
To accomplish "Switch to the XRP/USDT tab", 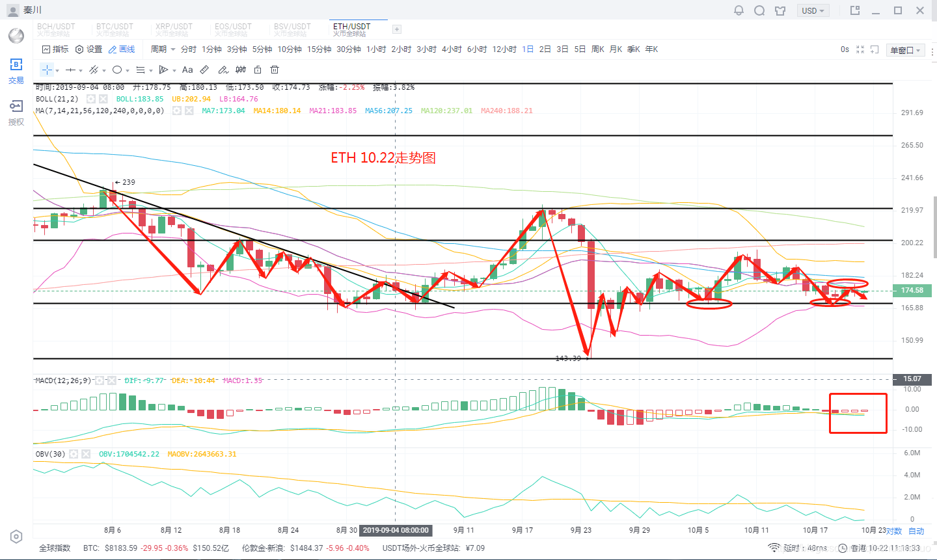I will tap(174, 29).
